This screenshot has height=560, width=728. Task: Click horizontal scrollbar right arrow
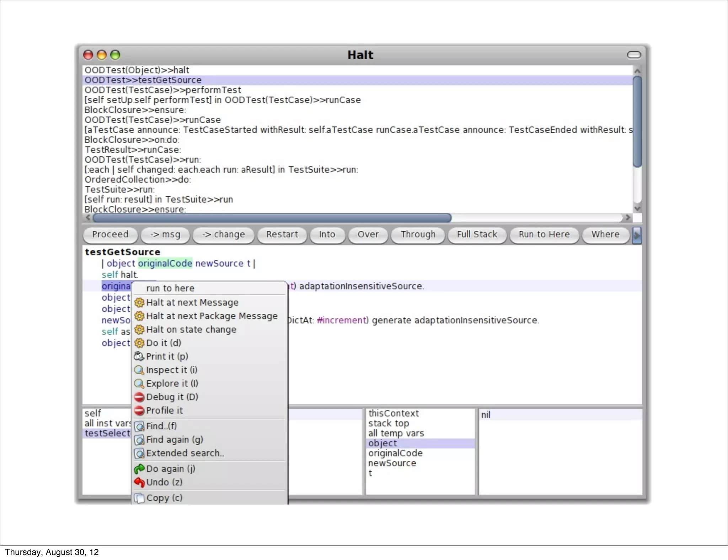628,217
